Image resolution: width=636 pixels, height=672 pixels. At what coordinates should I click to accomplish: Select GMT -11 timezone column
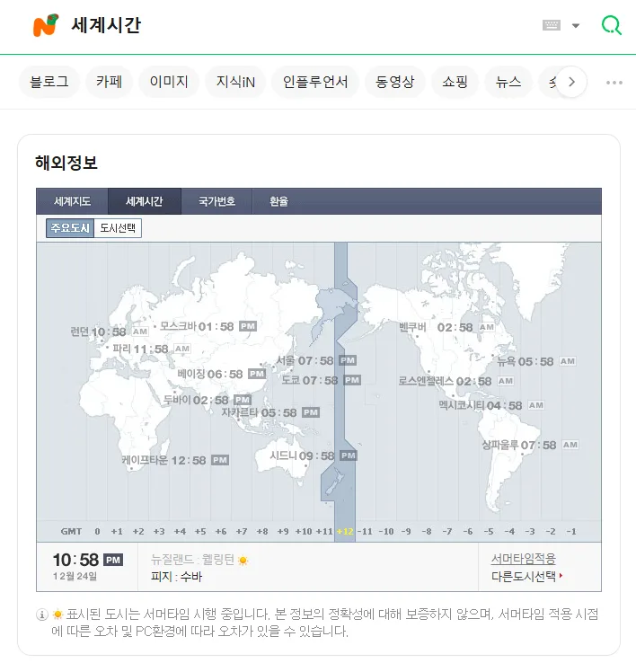pos(365,532)
